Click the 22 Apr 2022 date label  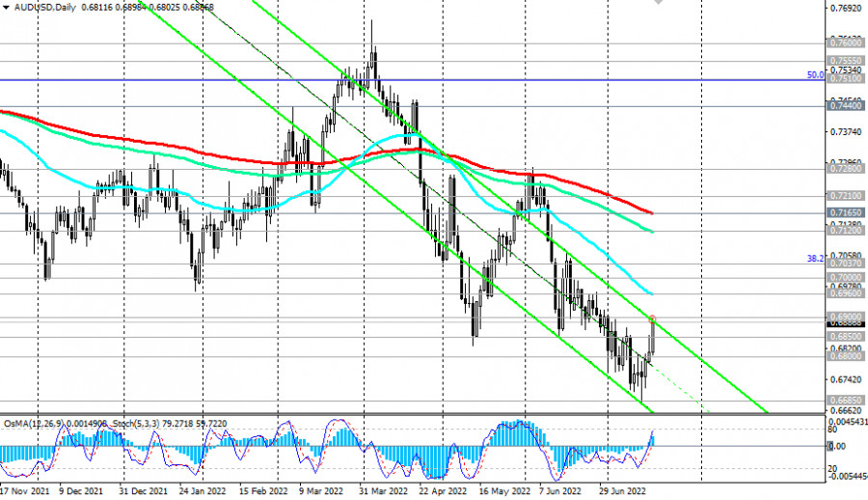pyautogui.click(x=443, y=491)
